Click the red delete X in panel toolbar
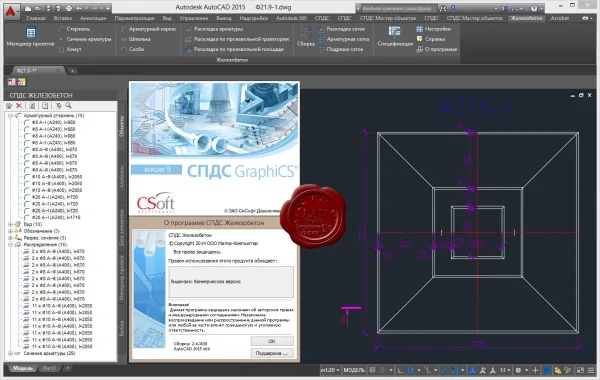Viewport: 600px width, 380px height. 19,106
